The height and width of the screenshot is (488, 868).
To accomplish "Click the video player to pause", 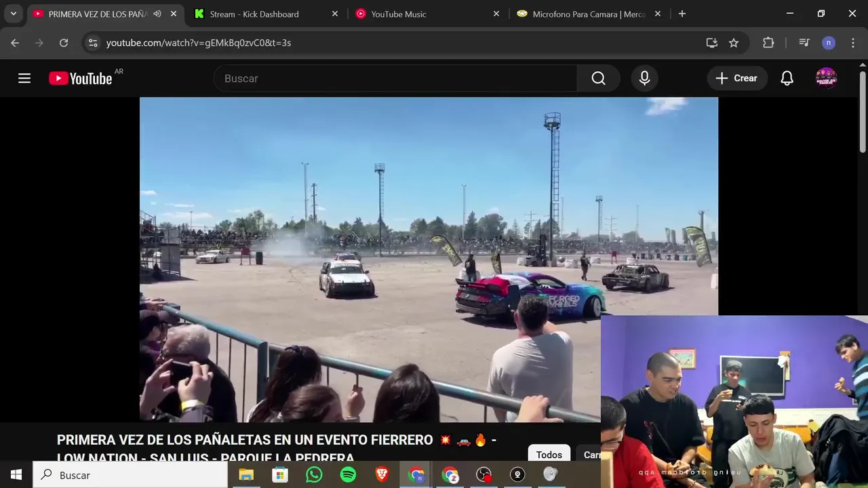I will point(429,260).
